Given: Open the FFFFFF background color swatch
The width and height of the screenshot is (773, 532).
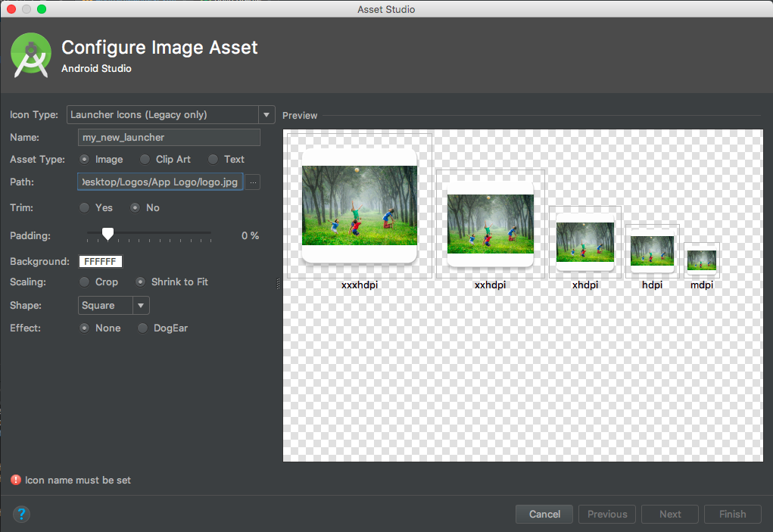Looking at the screenshot, I should click(x=100, y=261).
